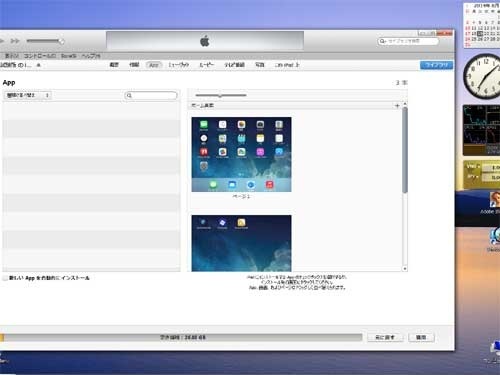Select the App device tab

pos(154,65)
